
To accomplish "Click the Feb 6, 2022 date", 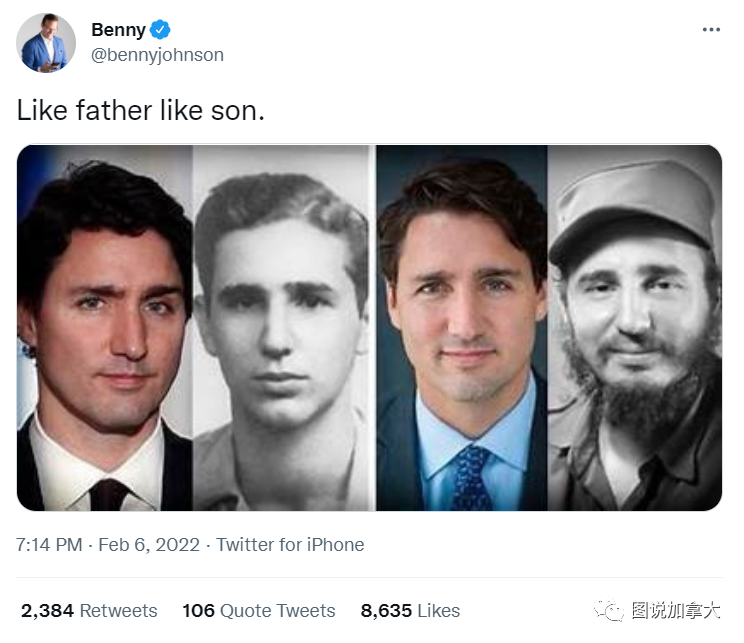I will coord(148,545).
